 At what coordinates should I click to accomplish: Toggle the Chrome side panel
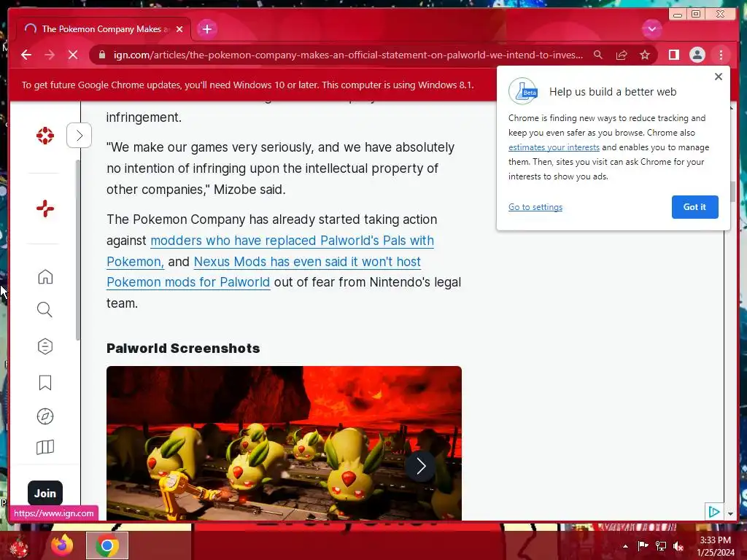point(673,55)
